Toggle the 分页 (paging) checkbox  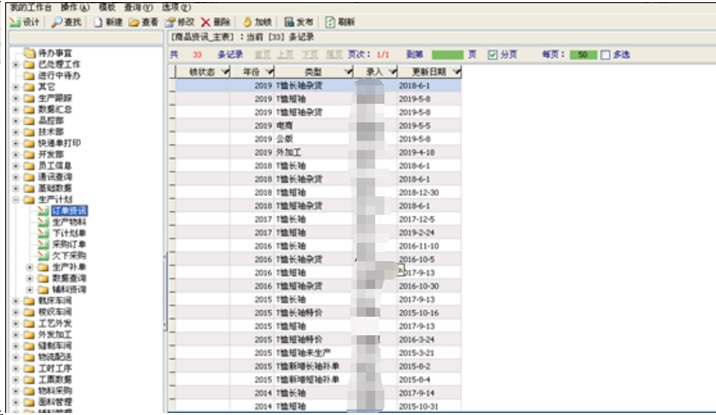(x=492, y=54)
